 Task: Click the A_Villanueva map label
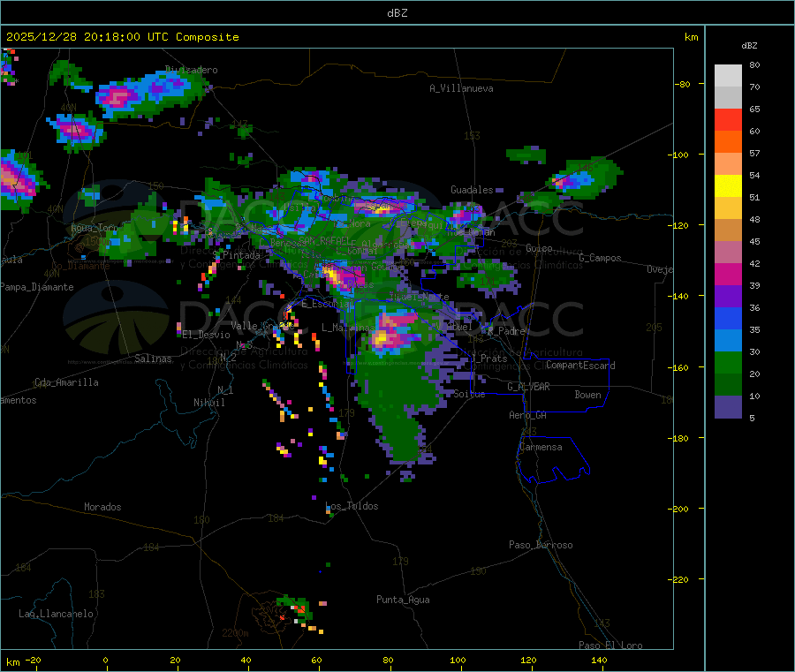point(461,88)
